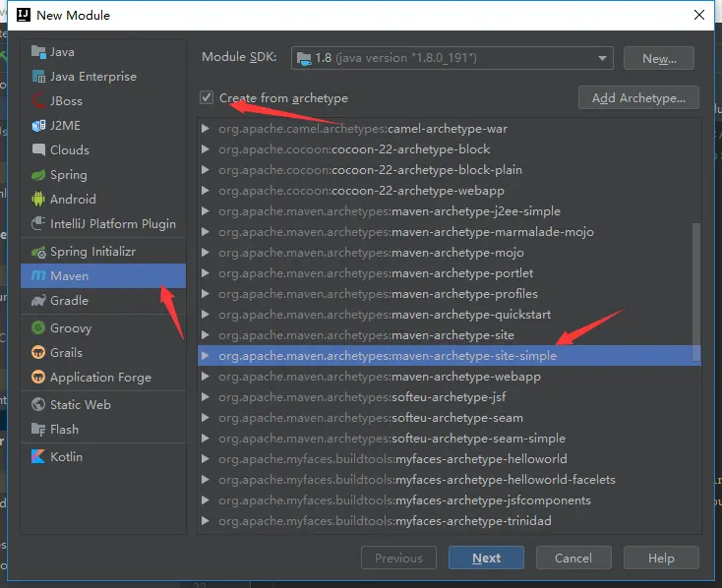Viewport: 722px width, 588px height.
Task: Click the Application Forge icon
Action: pos(38,378)
